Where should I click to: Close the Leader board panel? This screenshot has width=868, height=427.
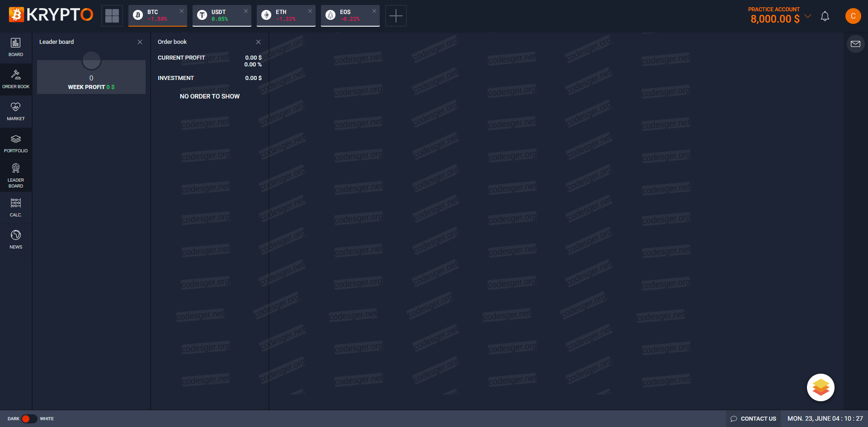(x=140, y=42)
